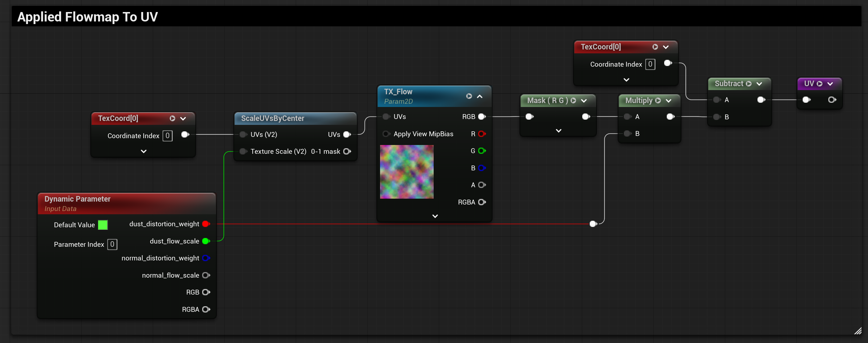Image resolution: width=868 pixels, height=343 pixels.
Task: Click the blue B output pin on TX_Flow
Action: click(482, 168)
